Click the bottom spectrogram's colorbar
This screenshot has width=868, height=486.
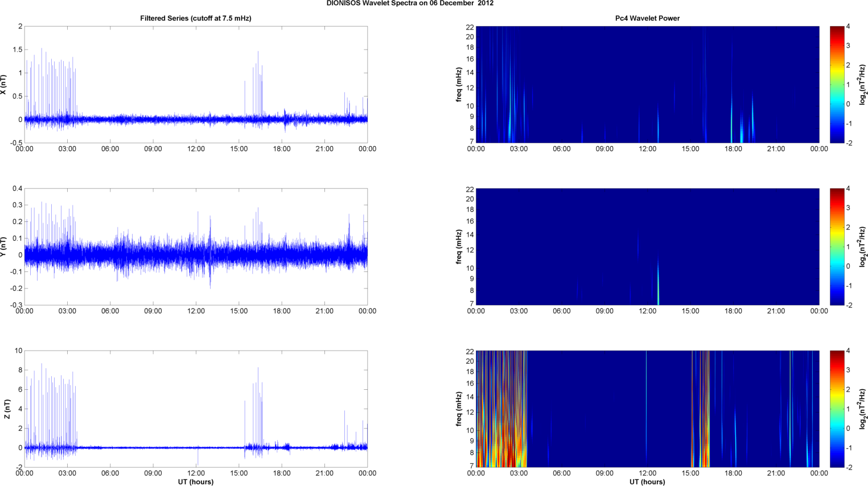point(837,409)
